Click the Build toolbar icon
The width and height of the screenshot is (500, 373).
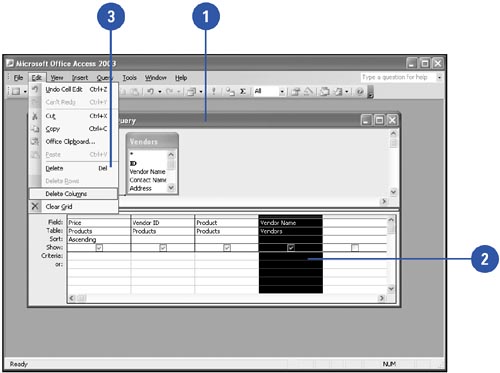(308, 91)
